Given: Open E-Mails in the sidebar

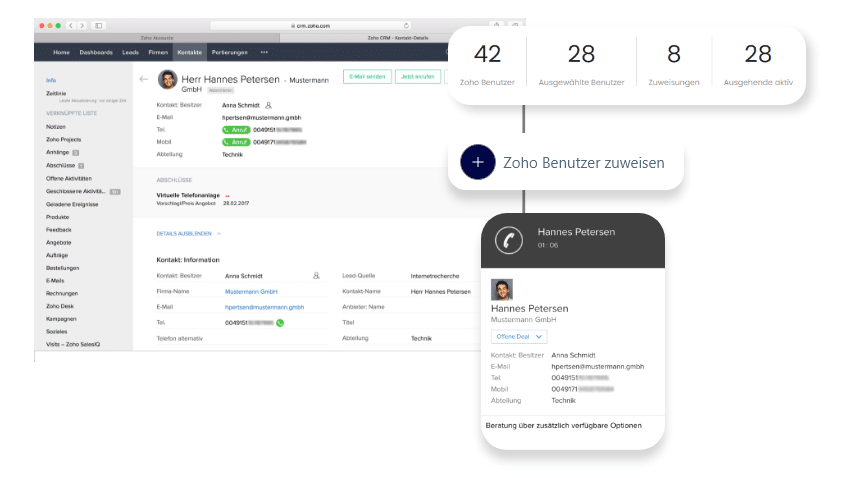Looking at the screenshot, I should pos(55,281).
